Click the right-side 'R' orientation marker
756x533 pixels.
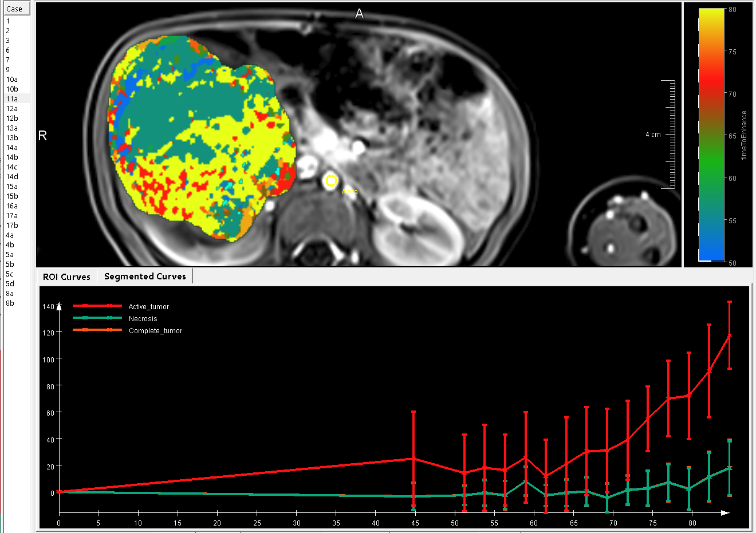pos(42,136)
